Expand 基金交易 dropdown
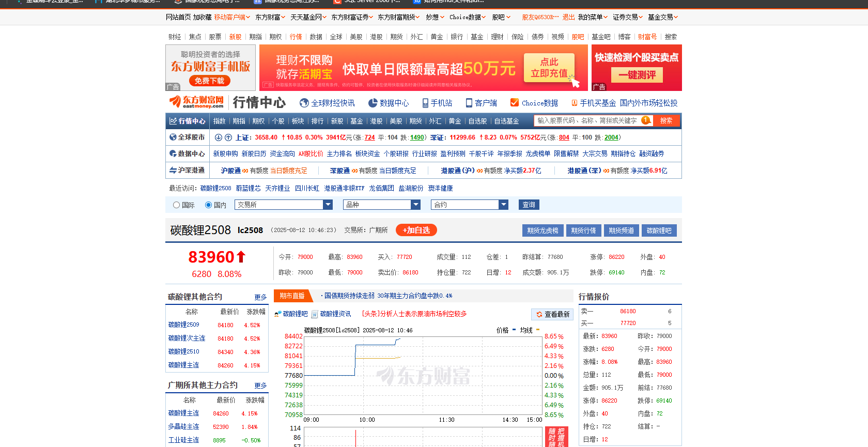Screen dimensions: 868x447 [x=663, y=17]
